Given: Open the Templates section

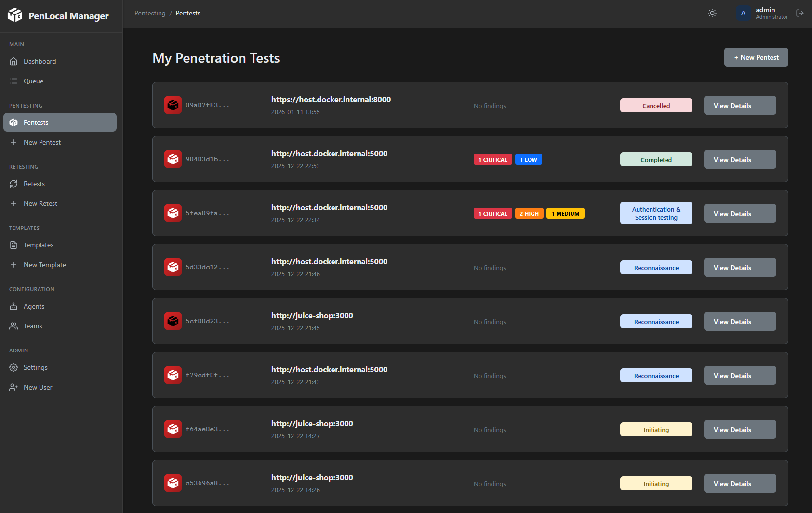Looking at the screenshot, I should pos(38,245).
